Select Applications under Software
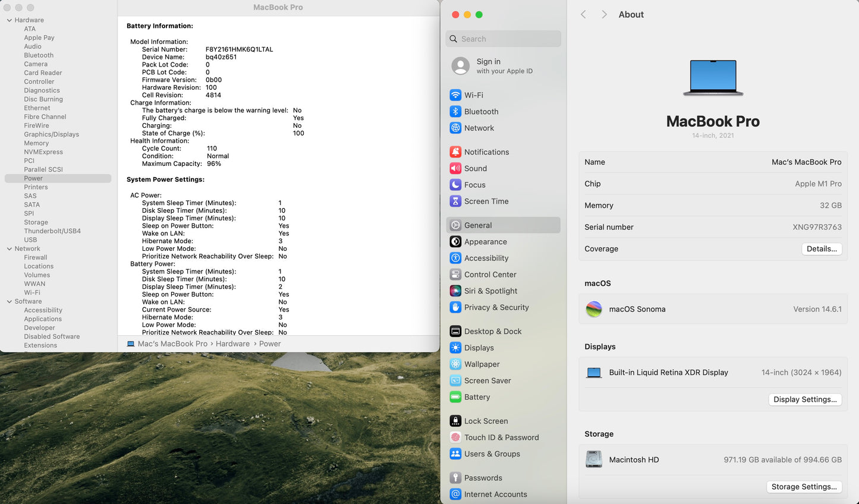The width and height of the screenshot is (859, 504). pyautogui.click(x=43, y=319)
